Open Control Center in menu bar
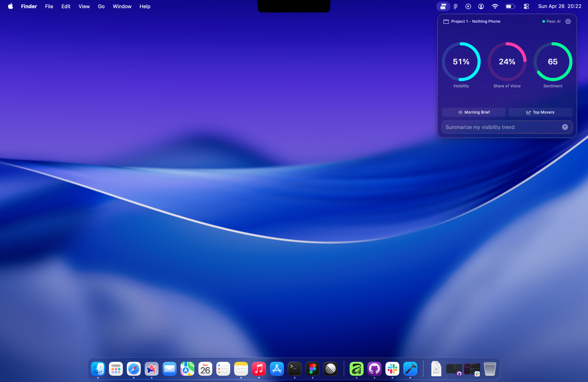The image size is (588, 382). (526, 6)
